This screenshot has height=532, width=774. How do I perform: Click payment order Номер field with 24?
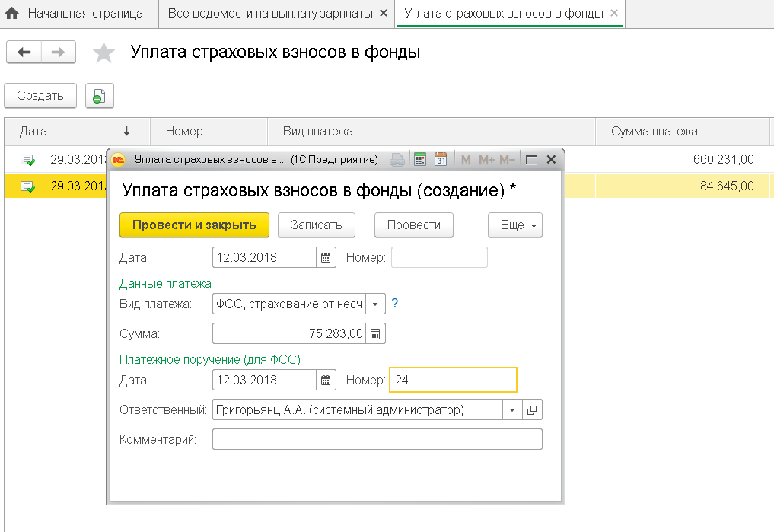tap(453, 380)
